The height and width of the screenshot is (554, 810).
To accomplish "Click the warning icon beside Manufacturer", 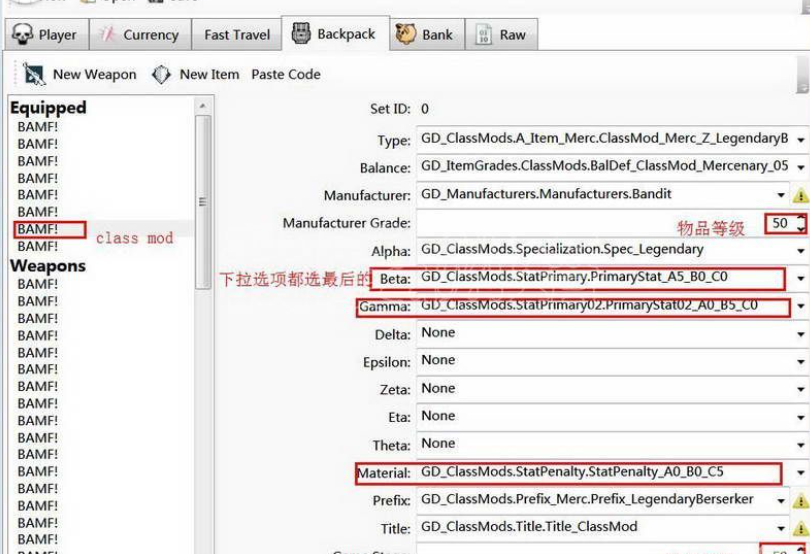I will (800, 196).
